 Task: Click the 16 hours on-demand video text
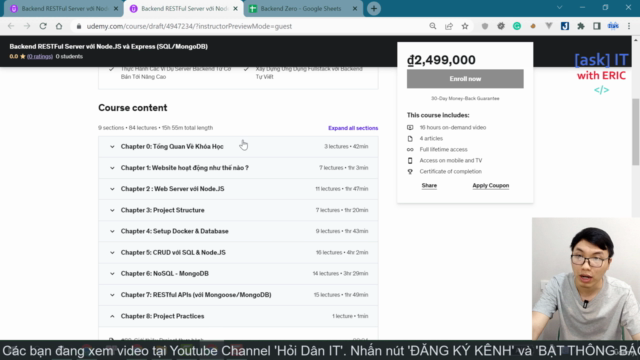point(453,127)
